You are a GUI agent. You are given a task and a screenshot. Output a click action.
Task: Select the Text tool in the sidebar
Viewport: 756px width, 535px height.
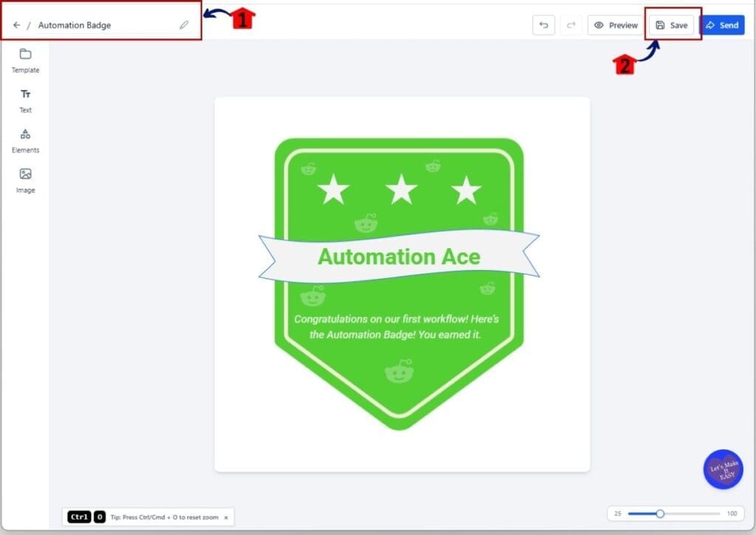tap(25, 101)
